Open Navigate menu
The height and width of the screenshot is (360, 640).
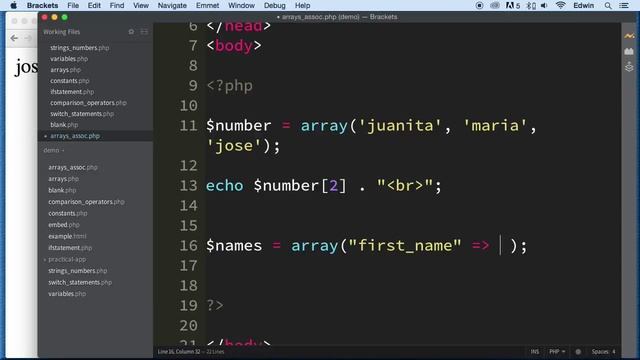click(x=172, y=5)
